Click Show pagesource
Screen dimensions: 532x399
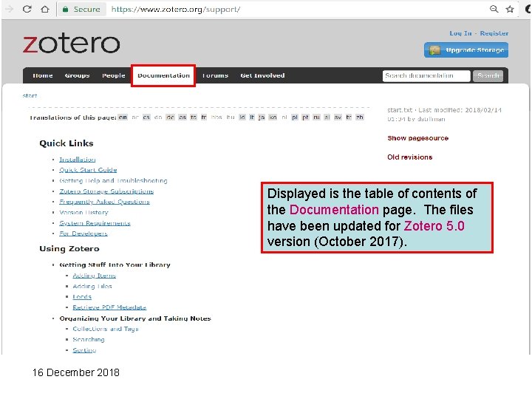tap(418, 138)
